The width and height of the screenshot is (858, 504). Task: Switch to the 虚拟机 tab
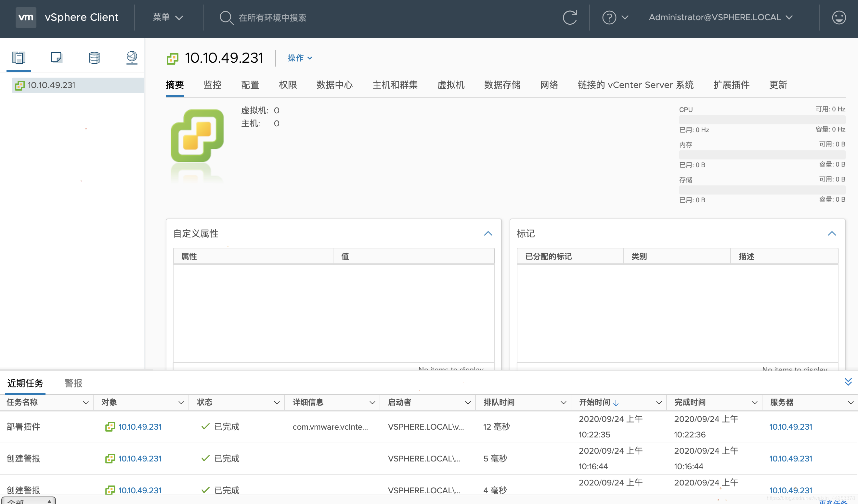tap(451, 85)
